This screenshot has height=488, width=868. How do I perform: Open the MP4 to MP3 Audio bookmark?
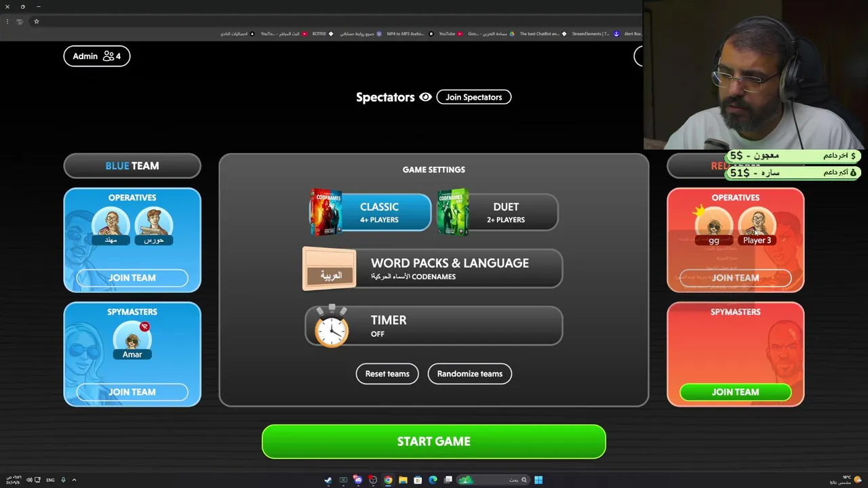[x=410, y=33]
